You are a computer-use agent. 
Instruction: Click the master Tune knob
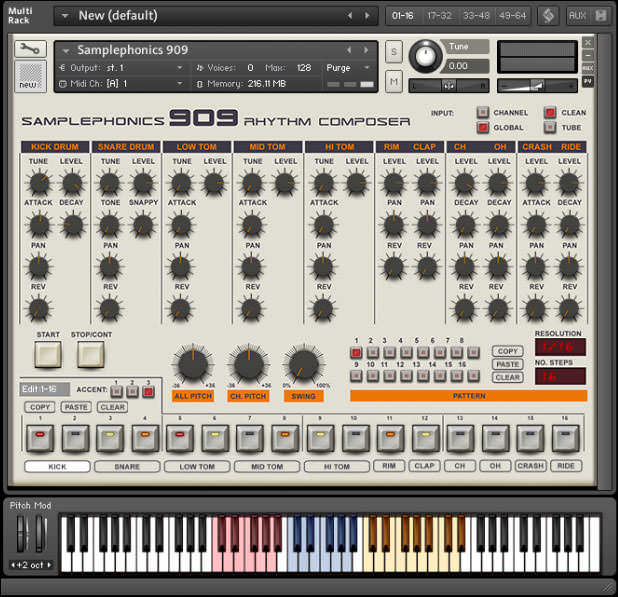point(425,56)
